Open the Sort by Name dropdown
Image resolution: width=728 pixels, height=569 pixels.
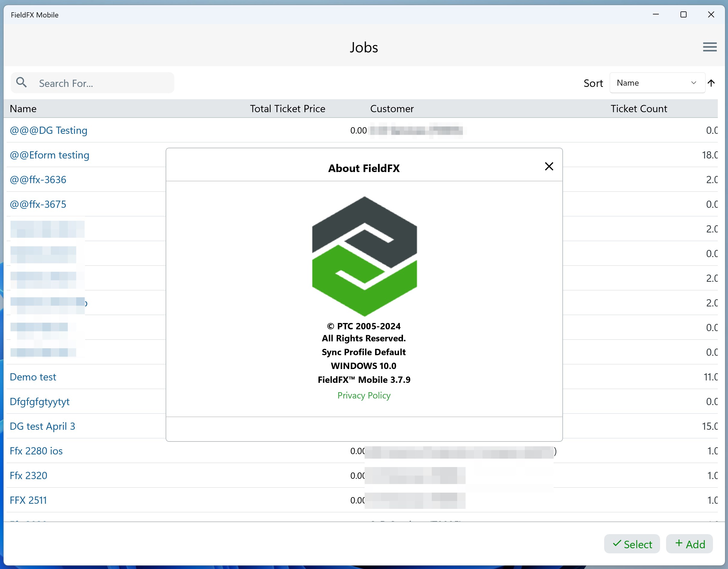pos(656,83)
